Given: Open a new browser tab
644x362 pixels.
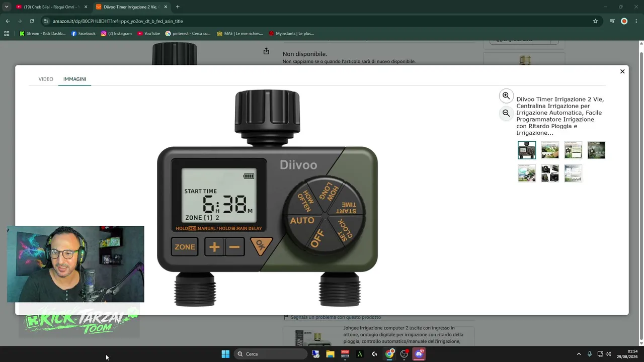Looking at the screenshot, I should 178,7.
